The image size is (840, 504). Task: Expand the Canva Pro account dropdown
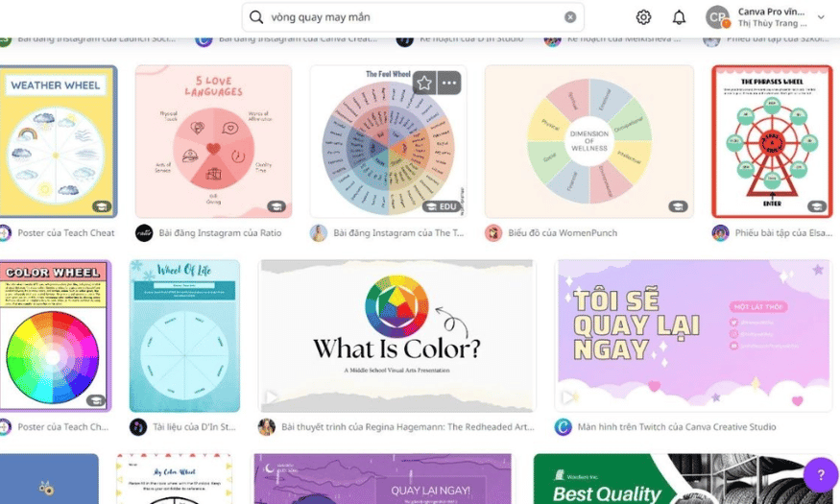click(x=821, y=17)
